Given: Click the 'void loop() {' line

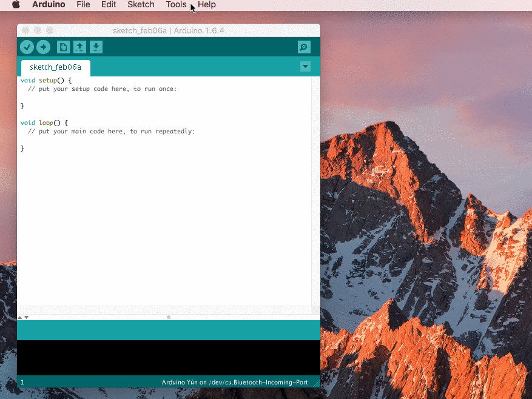Looking at the screenshot, I should (44, 123).
